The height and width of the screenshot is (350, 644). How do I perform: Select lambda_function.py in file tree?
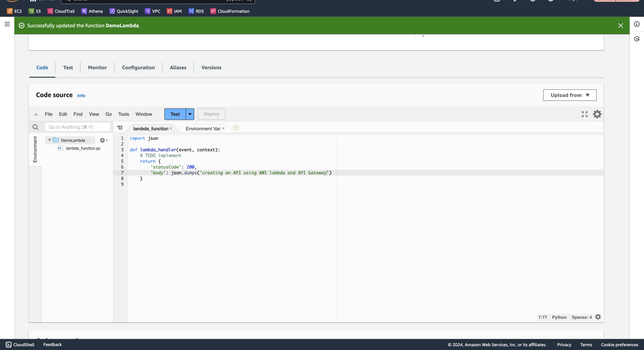(x=83, y=148)
